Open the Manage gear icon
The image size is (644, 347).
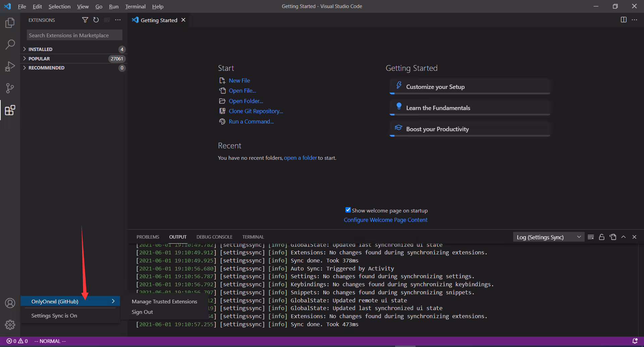(10, 325)
